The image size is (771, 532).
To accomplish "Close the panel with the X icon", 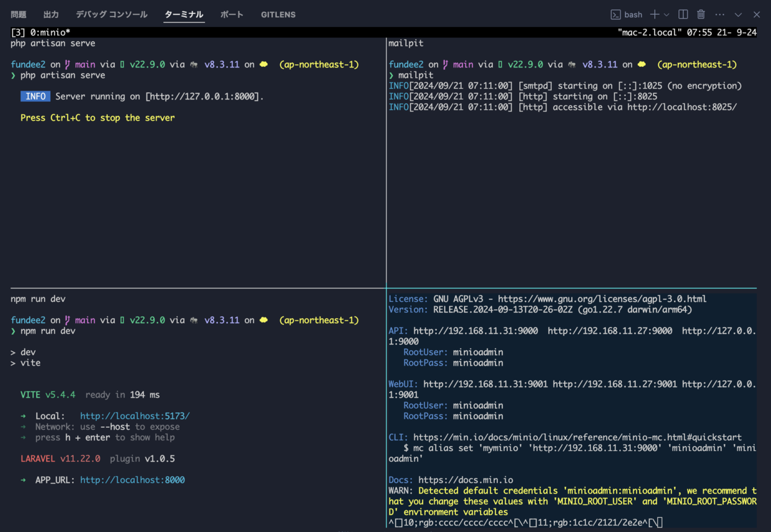I will (756, 14).
